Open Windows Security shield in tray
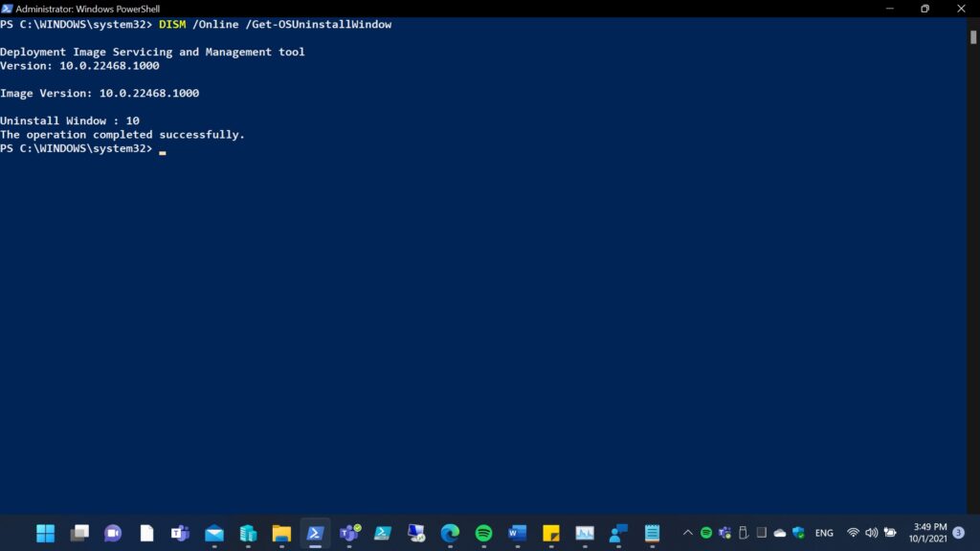This screenshot has height=551, width=980. click(x=798, y=533)
